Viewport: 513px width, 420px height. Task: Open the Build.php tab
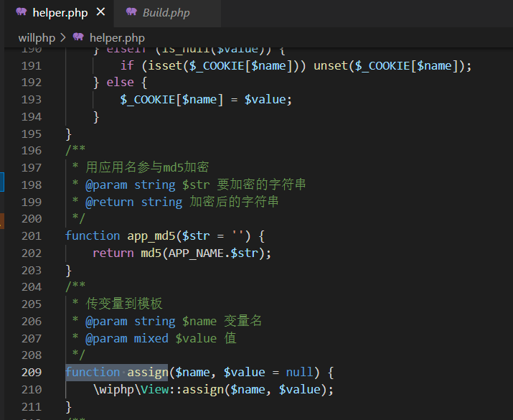166,13
